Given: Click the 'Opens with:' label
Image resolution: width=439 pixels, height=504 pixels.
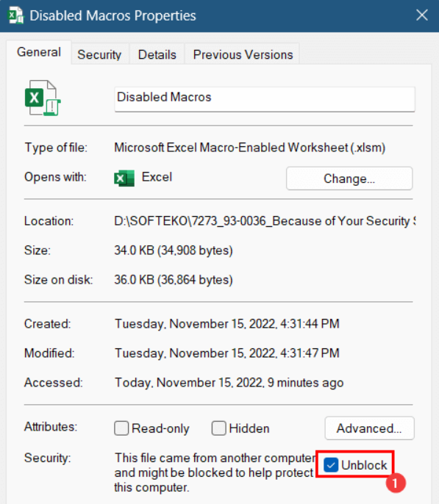Looking at the screenshot, I should pos(55,177).
